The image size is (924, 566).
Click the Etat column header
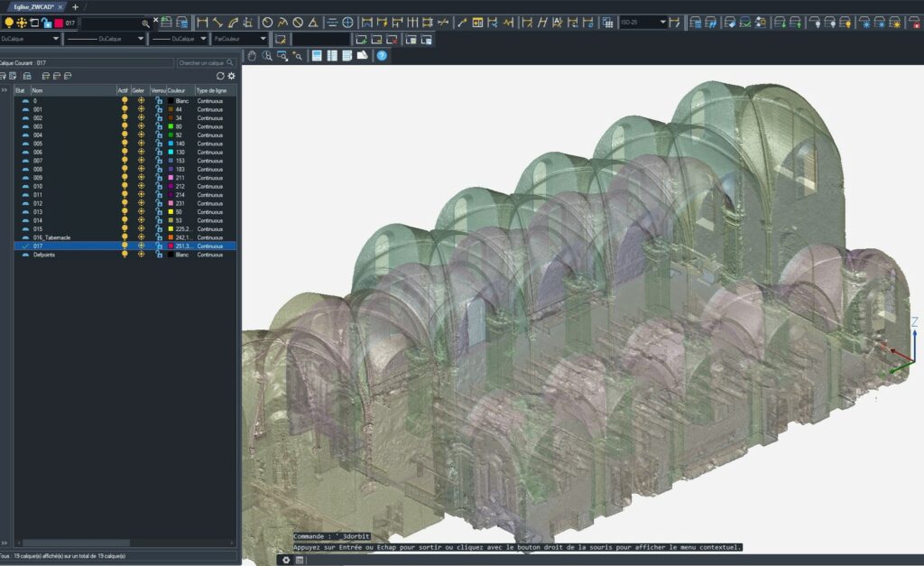point(22,90)
